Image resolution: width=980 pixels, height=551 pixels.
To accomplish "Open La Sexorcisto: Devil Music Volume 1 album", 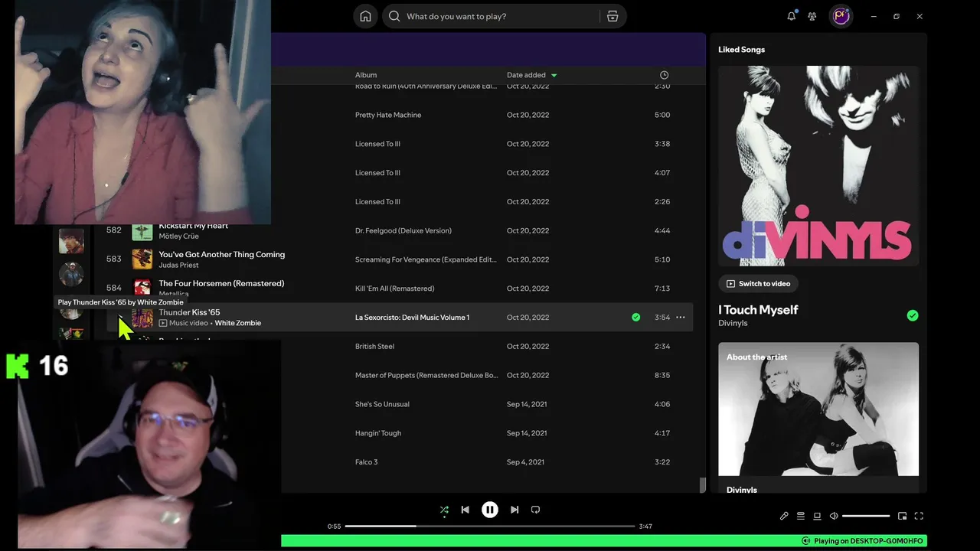I will [412, 318].
